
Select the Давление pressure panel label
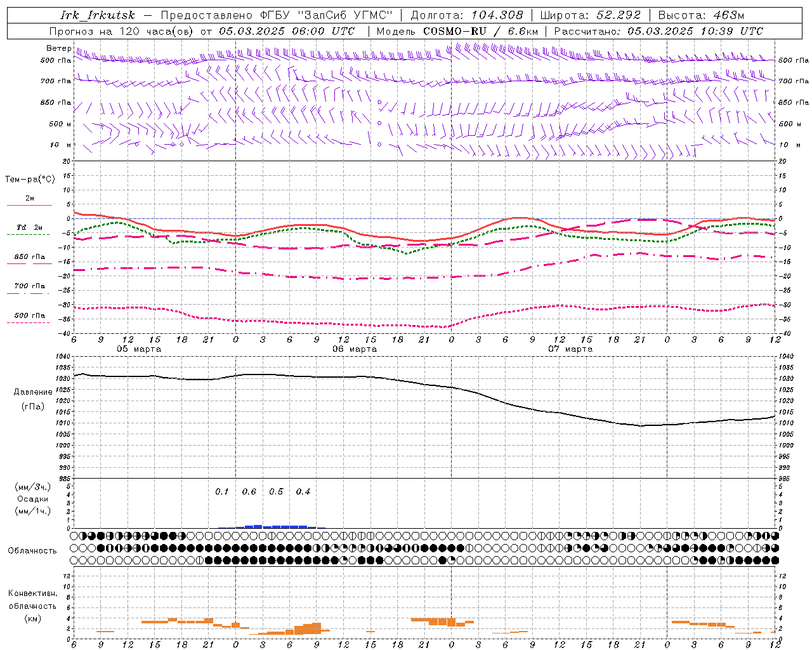[33, 392]
